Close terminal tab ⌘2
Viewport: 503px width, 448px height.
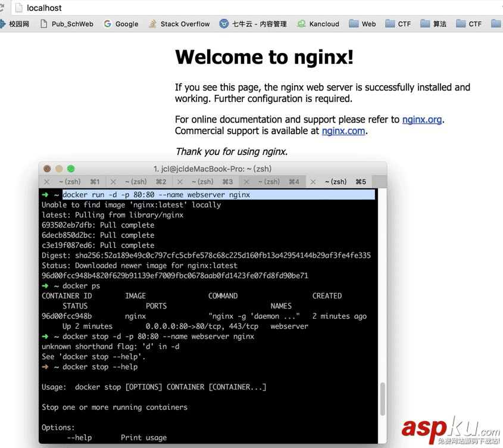pyautogui.click(x=113, y=182)
